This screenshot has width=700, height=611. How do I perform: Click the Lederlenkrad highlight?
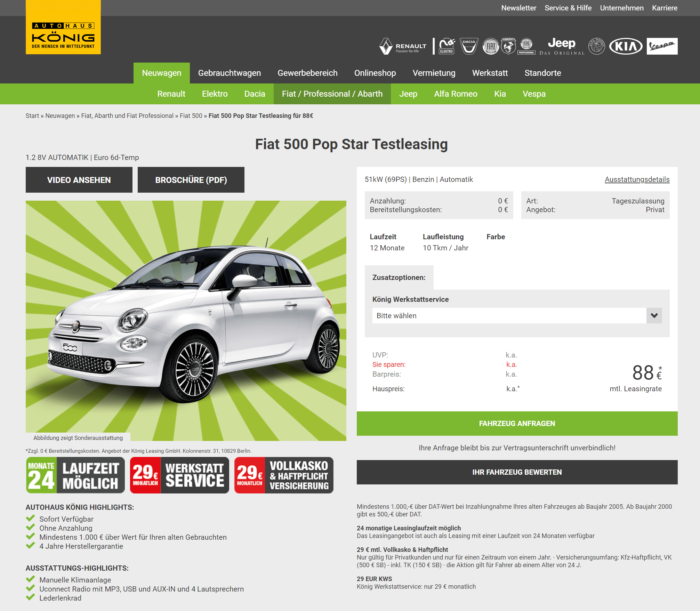tap(60, 598)
